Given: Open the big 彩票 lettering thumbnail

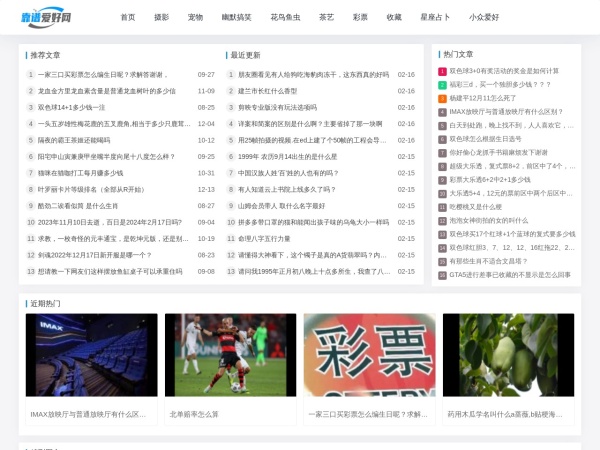Looking at the screenshot, I should [x=369, y=355].
